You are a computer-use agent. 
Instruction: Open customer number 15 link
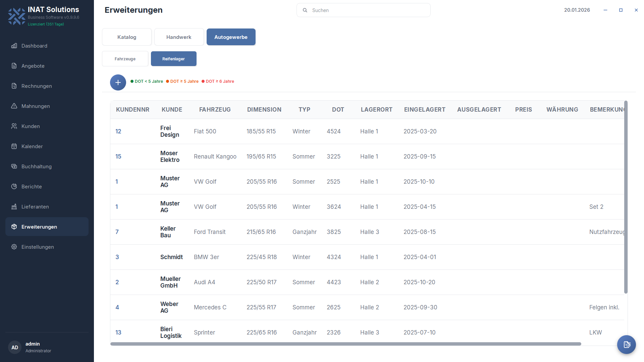point(118,157)
